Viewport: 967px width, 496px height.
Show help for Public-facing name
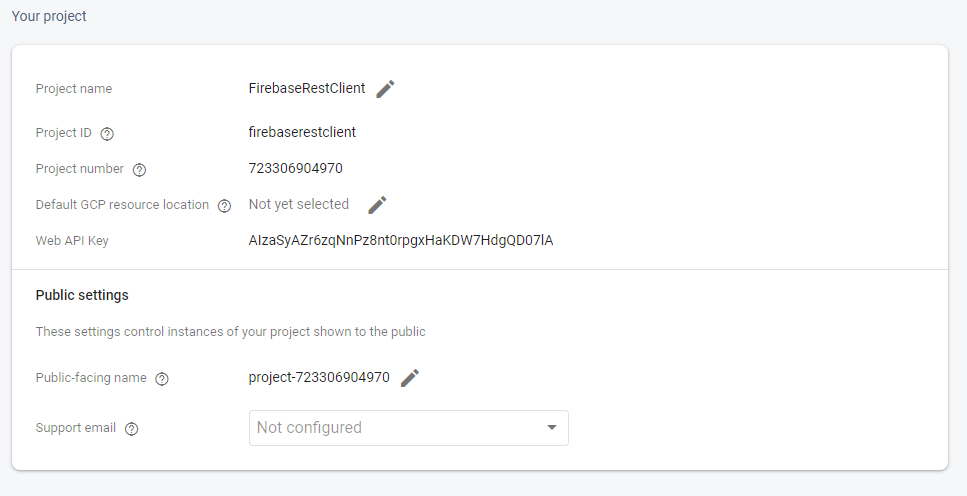162,379
